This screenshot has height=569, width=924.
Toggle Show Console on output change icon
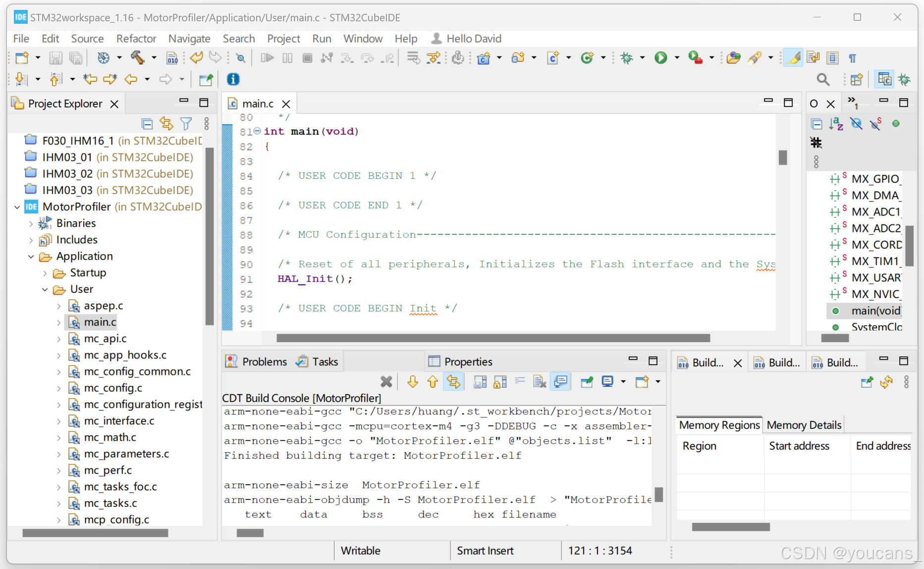point(560,382)
